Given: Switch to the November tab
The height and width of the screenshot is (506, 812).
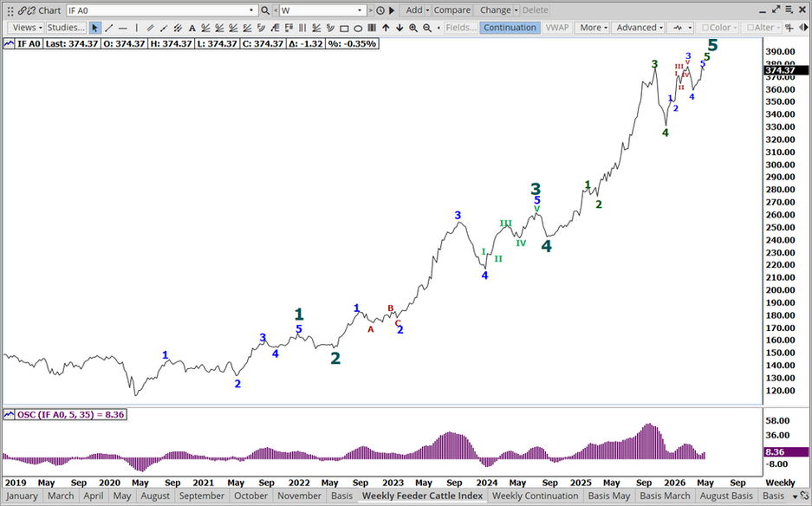Looking at the screenshot, I should pos(299,496).
